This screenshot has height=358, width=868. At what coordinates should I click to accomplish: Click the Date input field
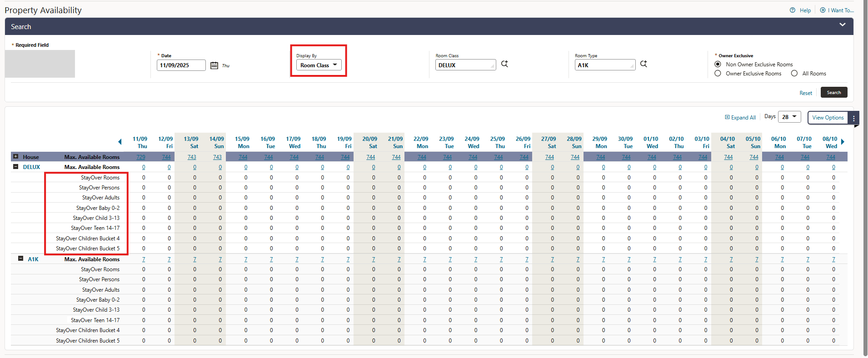point(181,65)
